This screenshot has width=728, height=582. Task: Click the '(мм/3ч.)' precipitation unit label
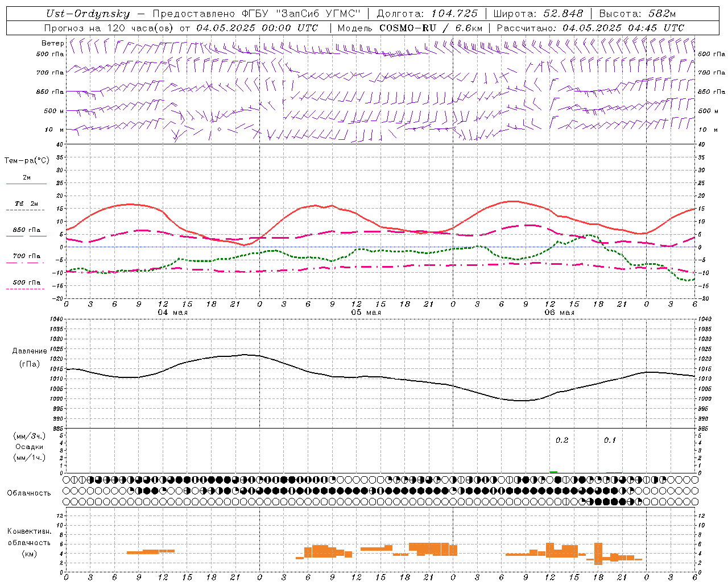pos(29,436)
